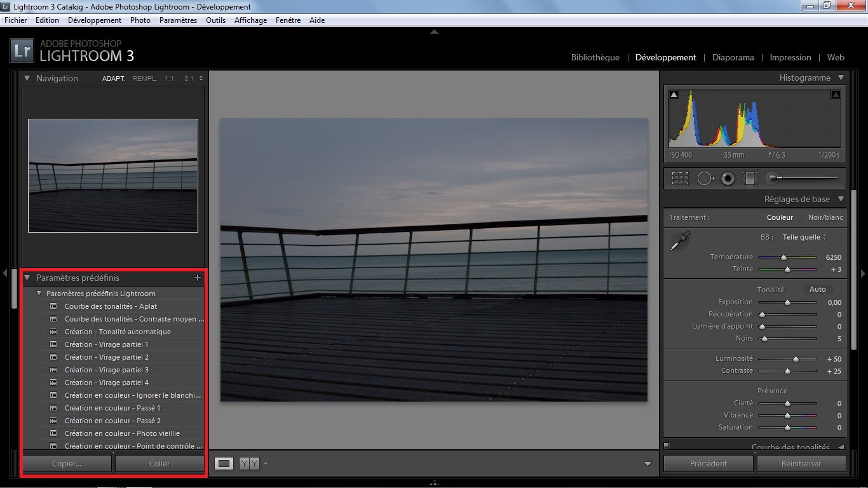
Task: Select the Spot Removal tool
Action: coord(705,179)
